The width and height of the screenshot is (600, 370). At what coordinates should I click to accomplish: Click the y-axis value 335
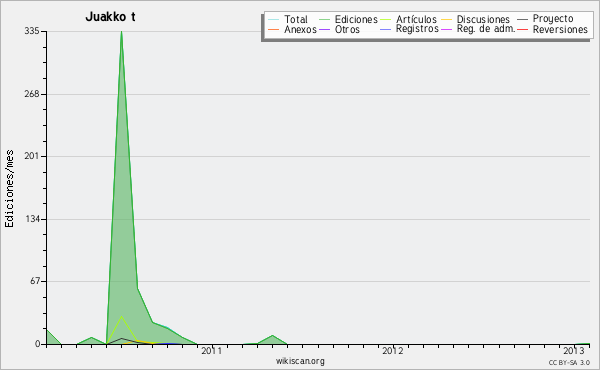pyautogui.click(x=32, y=31)
